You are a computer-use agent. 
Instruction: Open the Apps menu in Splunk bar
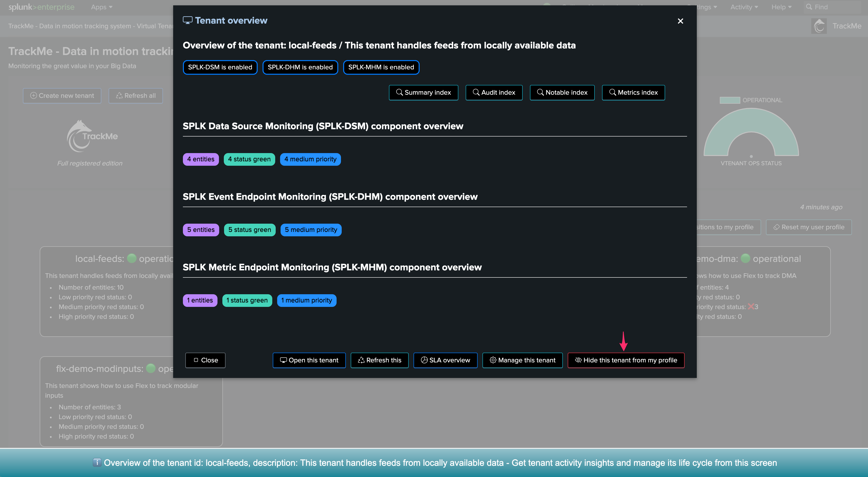pos(101,7)
